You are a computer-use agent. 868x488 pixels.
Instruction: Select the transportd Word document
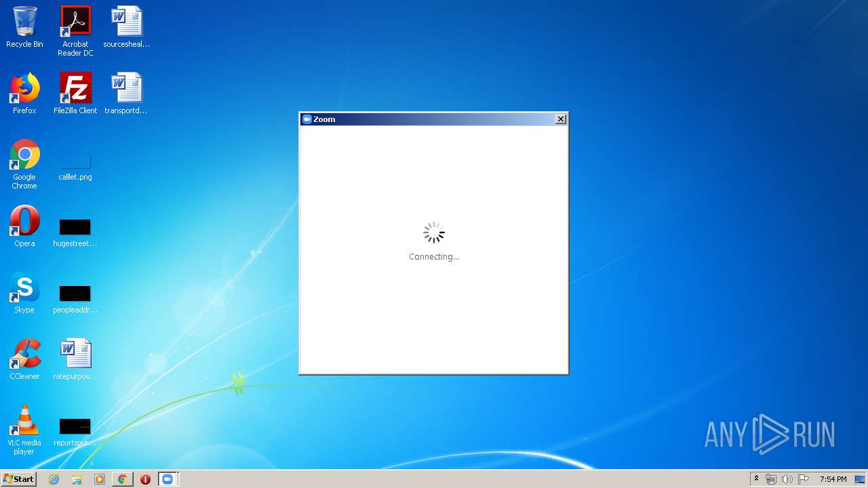pos(126,94)
